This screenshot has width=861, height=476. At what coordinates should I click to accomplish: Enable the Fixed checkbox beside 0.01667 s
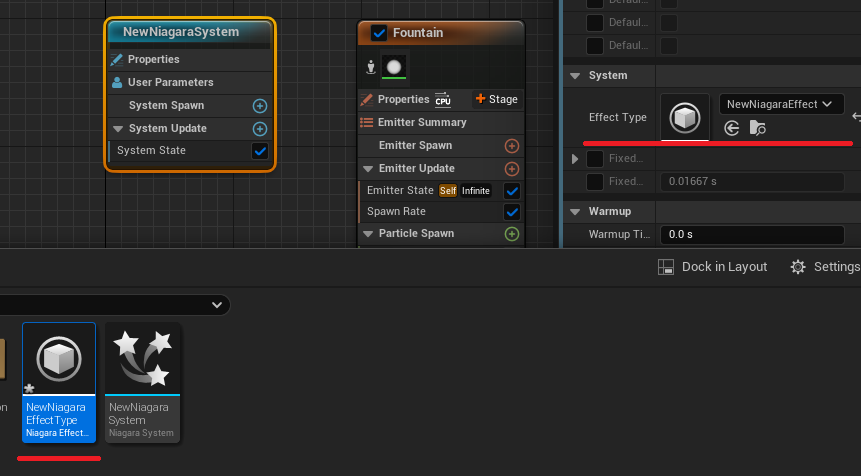(595, 182)
